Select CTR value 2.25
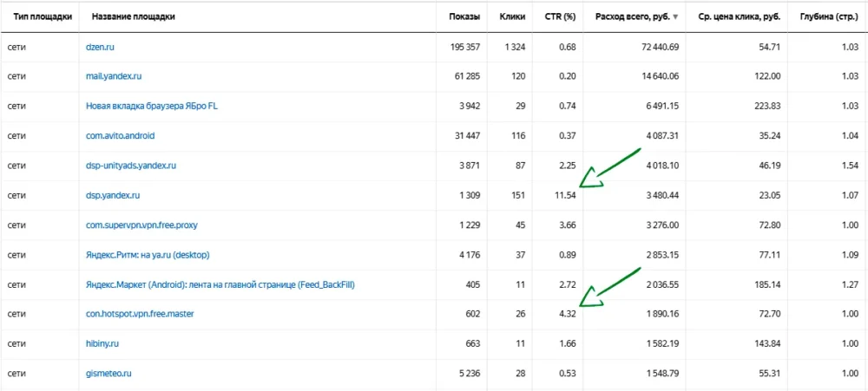Screen dimensions: 868x391 pyautogui.click(x=568, y=166)
